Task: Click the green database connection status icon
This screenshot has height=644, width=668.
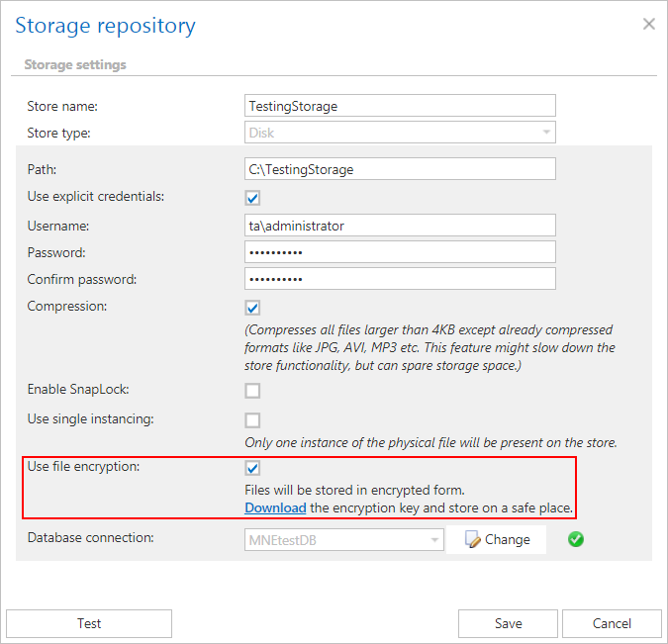Action: coord(576,540)
